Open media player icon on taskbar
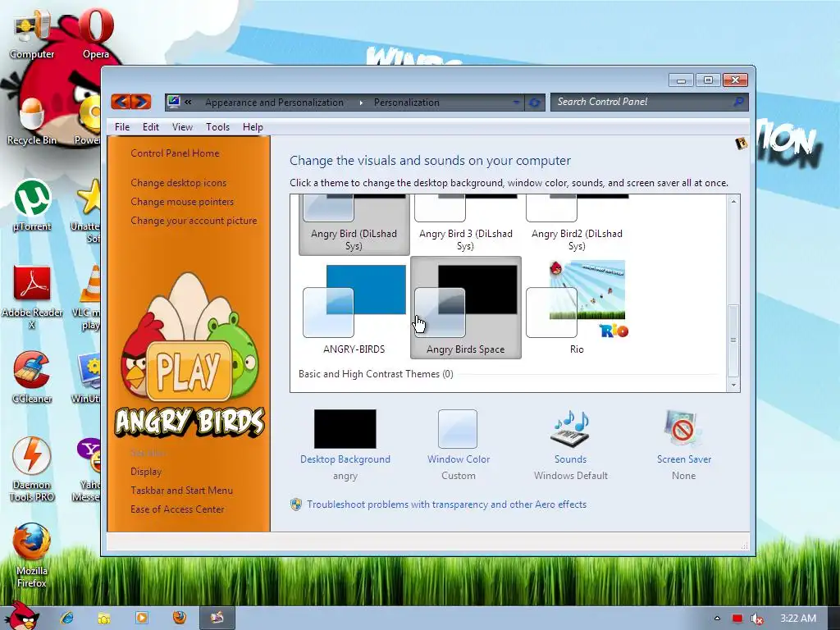This screenshot has width=840, height=630. coord(141,618)
